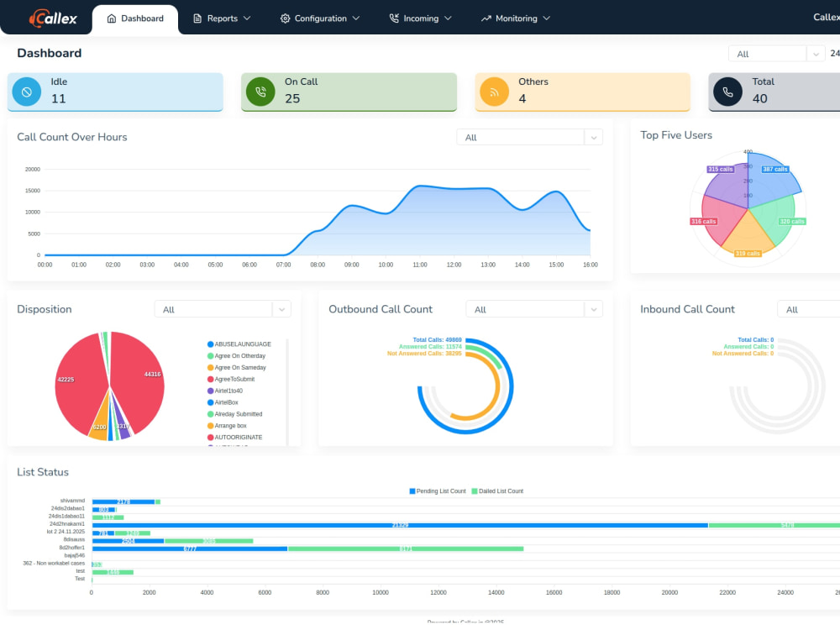
Task: Click the 315 calls purple segment
Action: (729, 185)
